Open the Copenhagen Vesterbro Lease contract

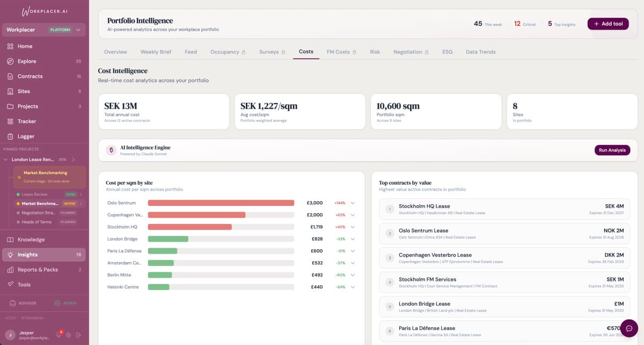(x=504, y=258)
